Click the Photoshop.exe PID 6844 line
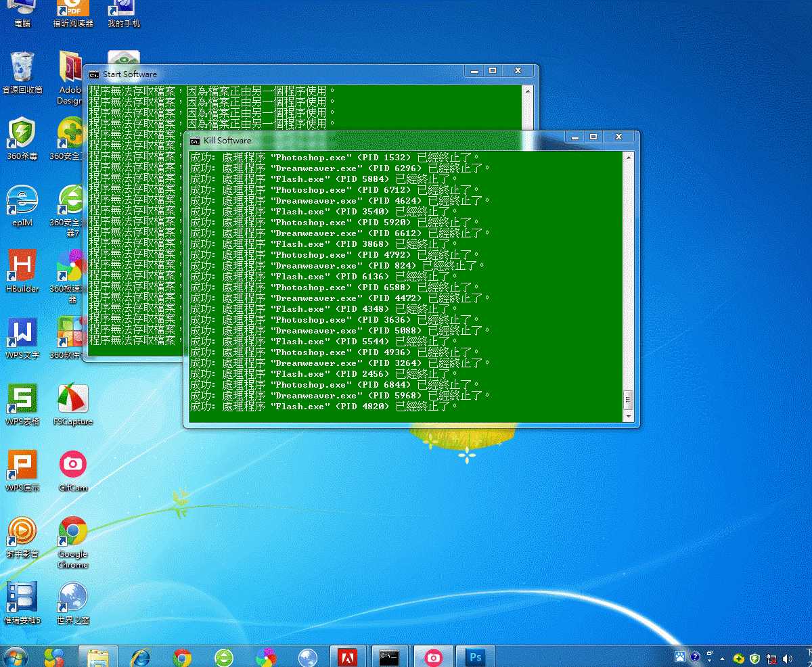 point(334,385)
